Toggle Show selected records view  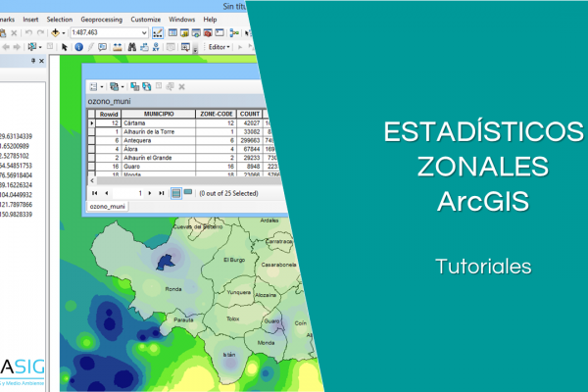point(187,194)
